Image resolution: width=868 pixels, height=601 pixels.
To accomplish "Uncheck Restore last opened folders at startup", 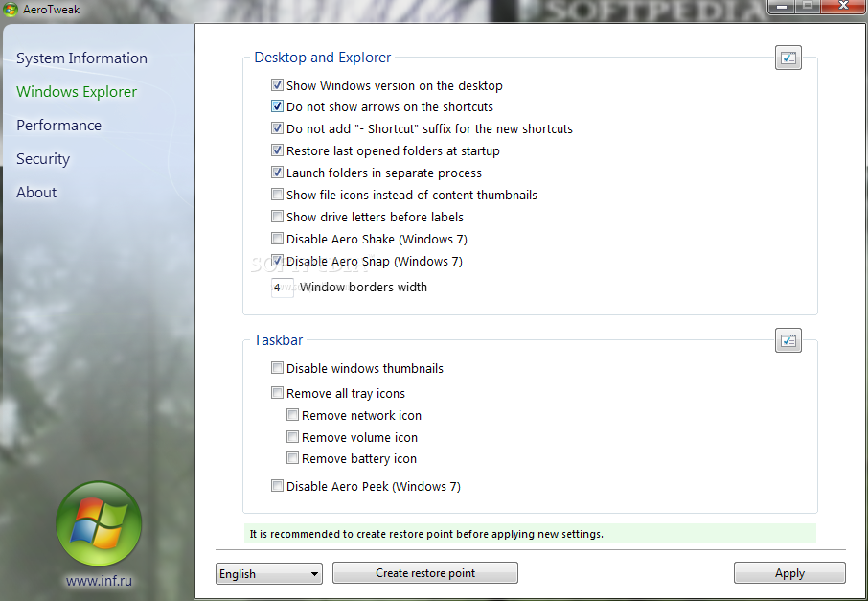I will [277, 150].
